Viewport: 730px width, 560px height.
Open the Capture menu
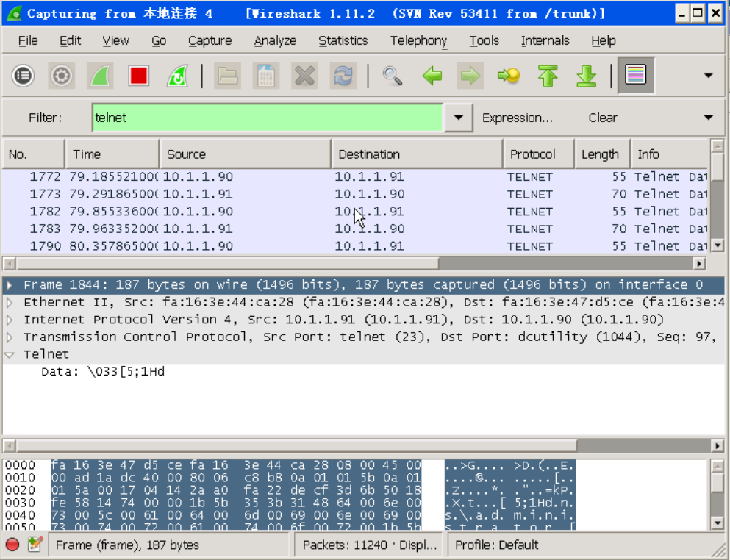tap(210, 41)
